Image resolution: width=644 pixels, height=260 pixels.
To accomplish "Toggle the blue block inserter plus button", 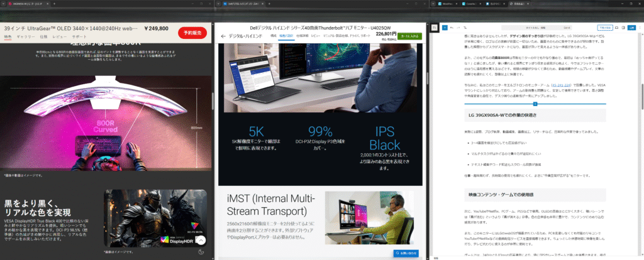I will (445, 28).
